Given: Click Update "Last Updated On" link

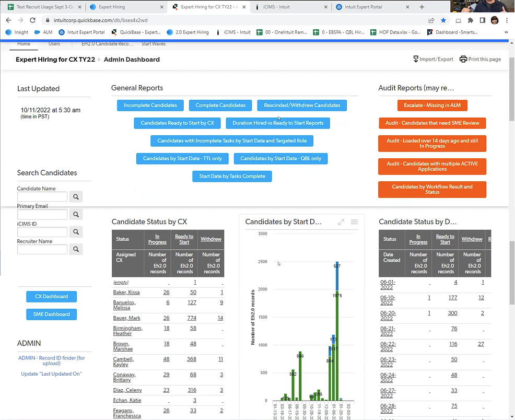Looking at the screenshot, I should [52, 374].
